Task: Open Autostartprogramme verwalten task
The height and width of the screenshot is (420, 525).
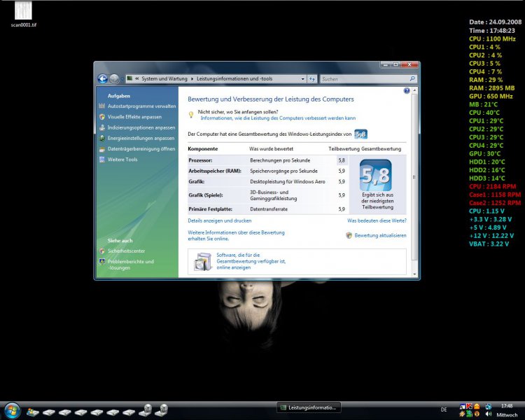Action: [x=141, y=106]
